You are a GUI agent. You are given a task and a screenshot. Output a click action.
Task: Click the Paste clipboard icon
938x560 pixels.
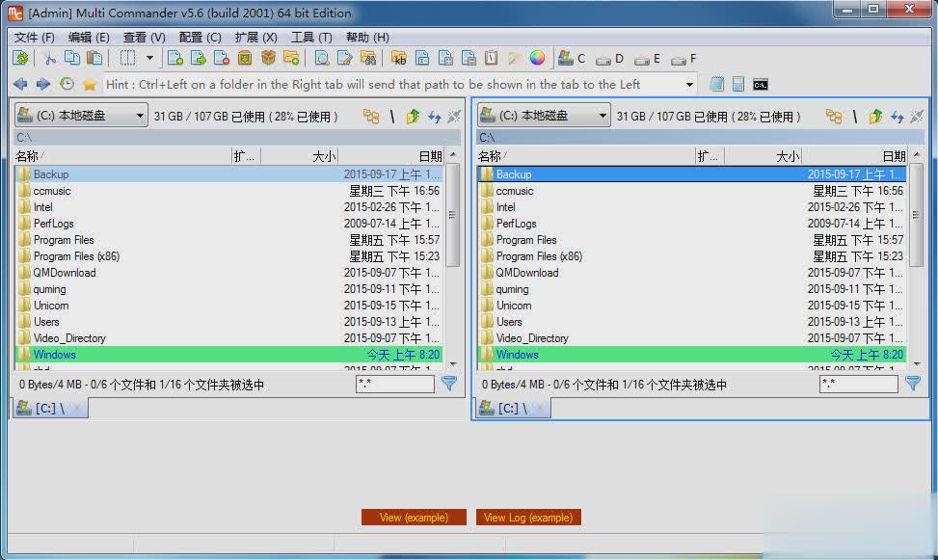pos(94,58)
